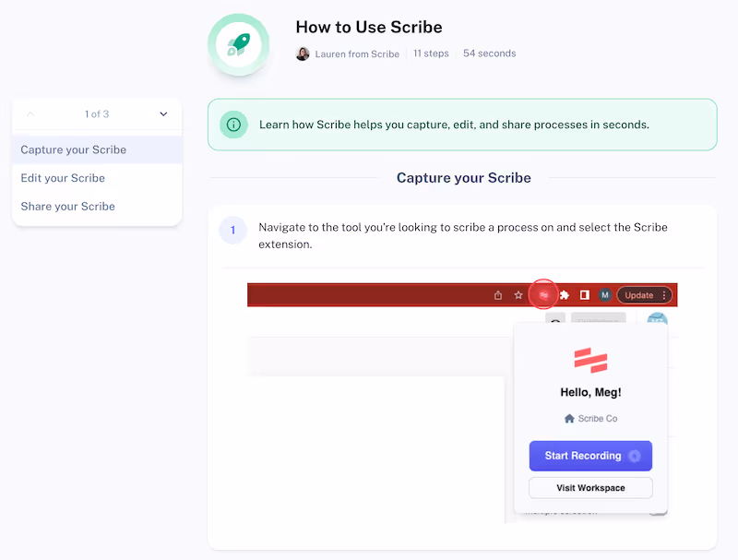Image resolution: width=738 pixels, height=560 pixels.
Task: Click the info icon in the green banner
Action: point(234,125)
